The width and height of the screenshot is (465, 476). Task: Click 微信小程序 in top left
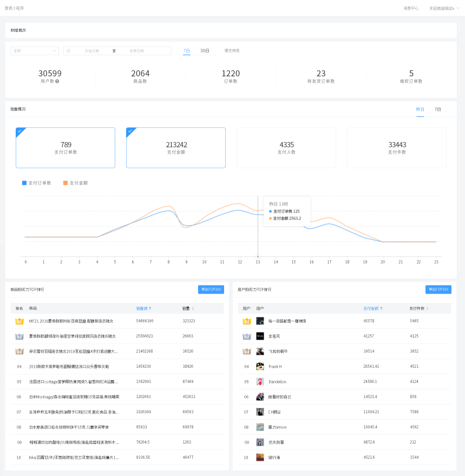pyautogui.click(x=14, y=8)
